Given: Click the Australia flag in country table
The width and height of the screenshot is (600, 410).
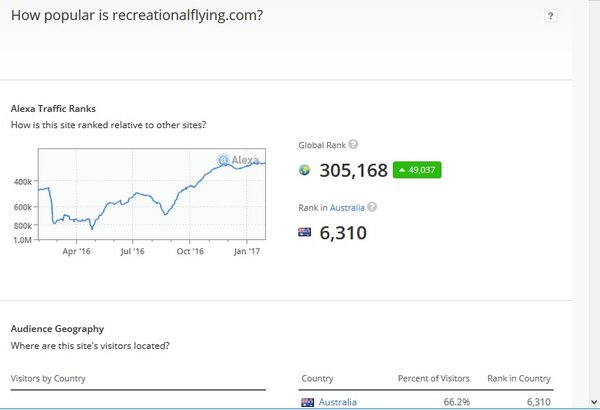Looking at the screenshot, I should point(308,402).
